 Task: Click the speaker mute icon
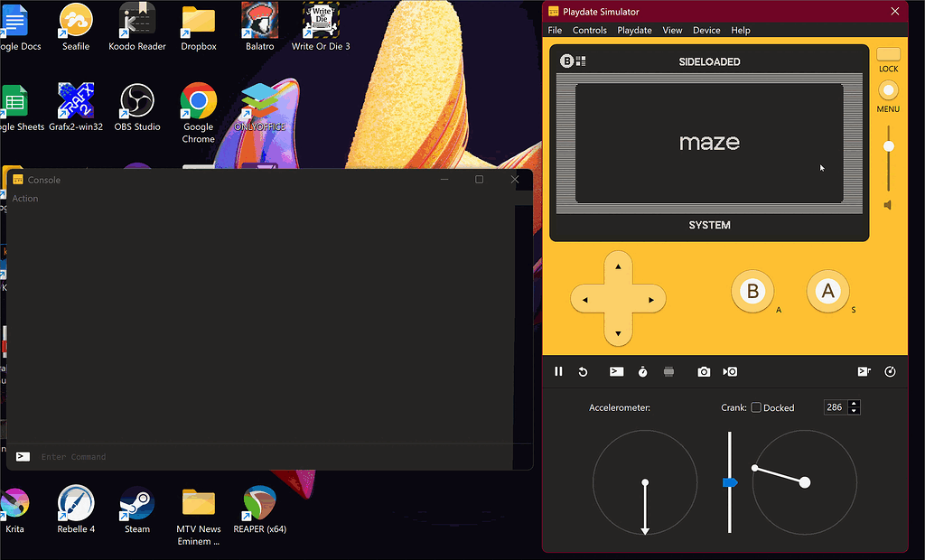pyautogui.click(x=887, y=205)
